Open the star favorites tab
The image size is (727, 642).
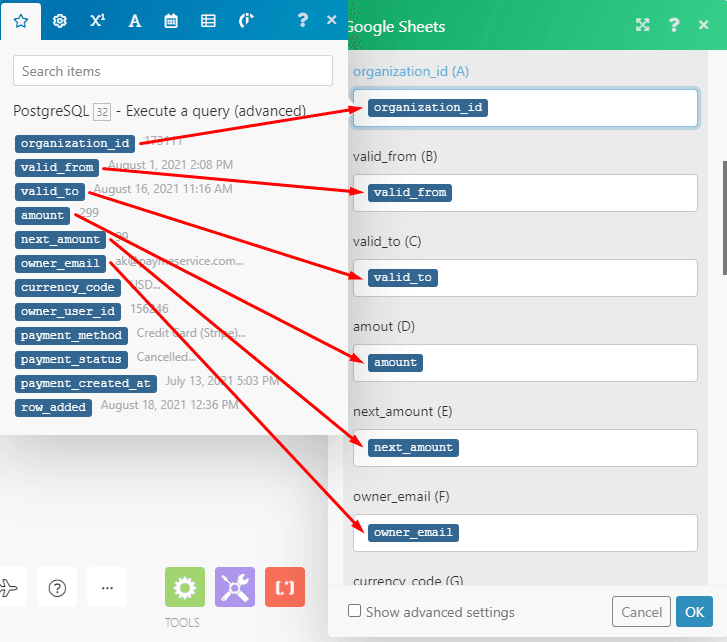coord(21,20)
